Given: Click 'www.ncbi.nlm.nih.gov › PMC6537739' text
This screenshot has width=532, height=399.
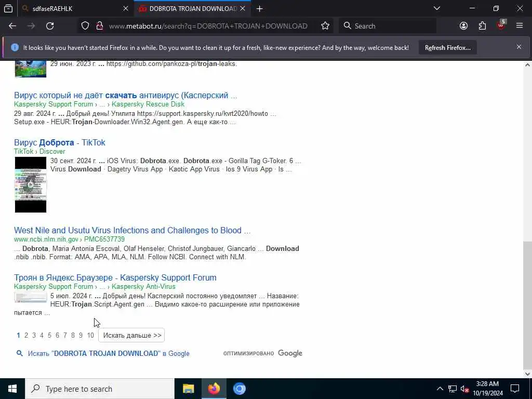Looking at the screenshot, I should pyautogui.click(x=69, y=239).
